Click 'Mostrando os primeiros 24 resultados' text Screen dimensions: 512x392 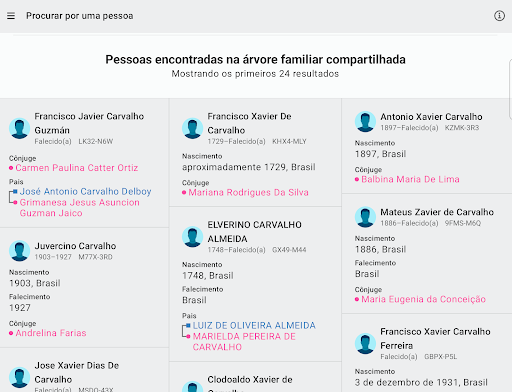[255, 74]
